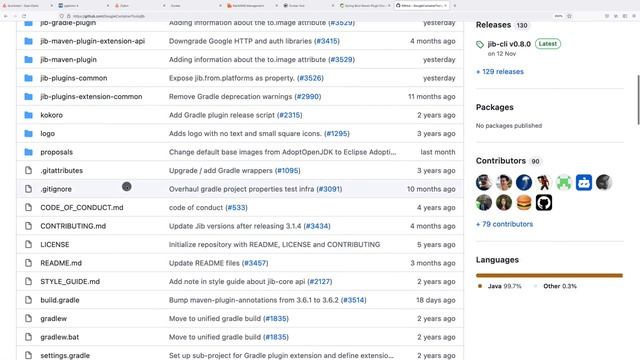Click the file icon beside .gitattributes
The image size is (640, 360).
[28, 170]
